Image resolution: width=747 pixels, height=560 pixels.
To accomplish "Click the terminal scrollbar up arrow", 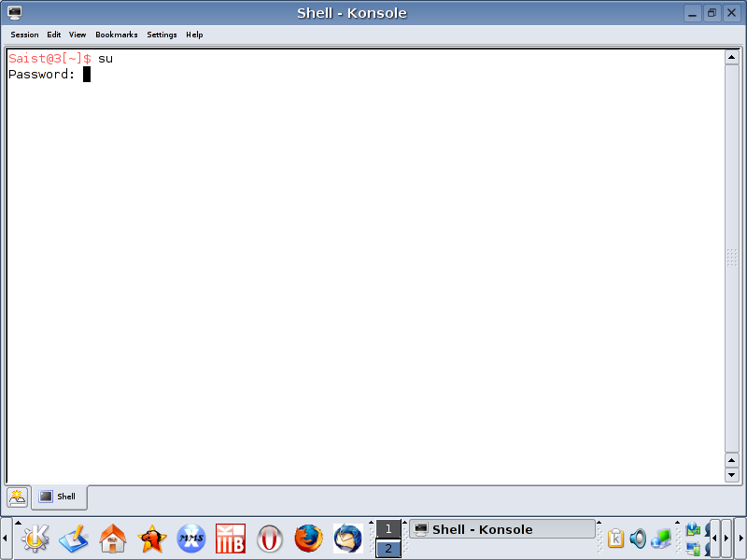I will click(x=732, y=57).
